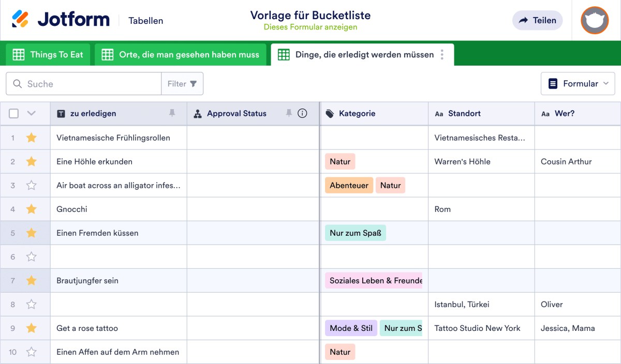Click the Jotform logo icon
The image size is (621, 364).
21,19
